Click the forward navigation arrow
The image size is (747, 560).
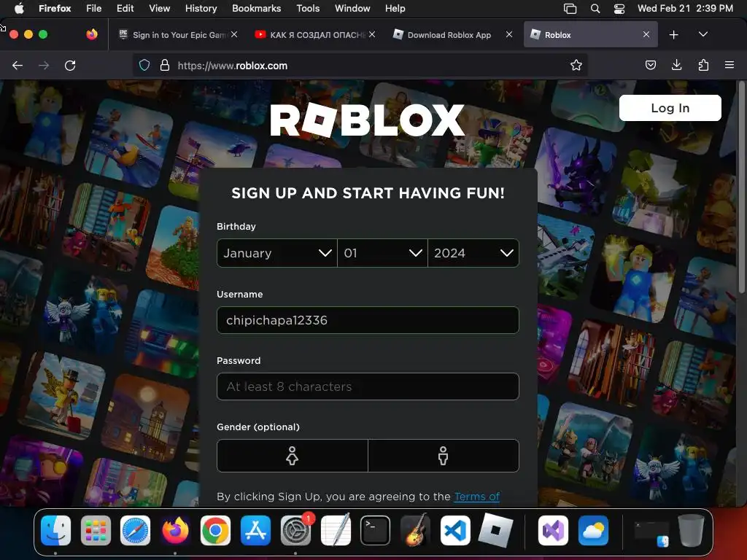coord(44,65)
